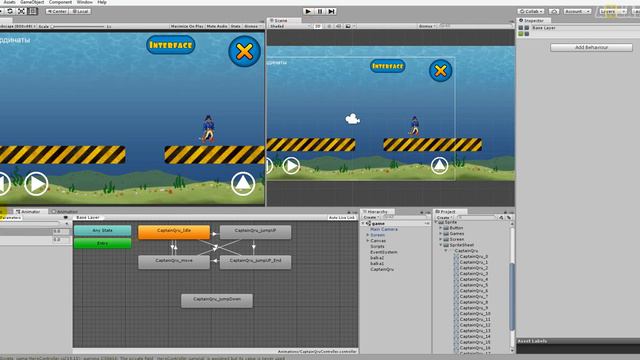Toggle the Local handle rotation button
The image size is (640, 360).
[x=80, y=11]
